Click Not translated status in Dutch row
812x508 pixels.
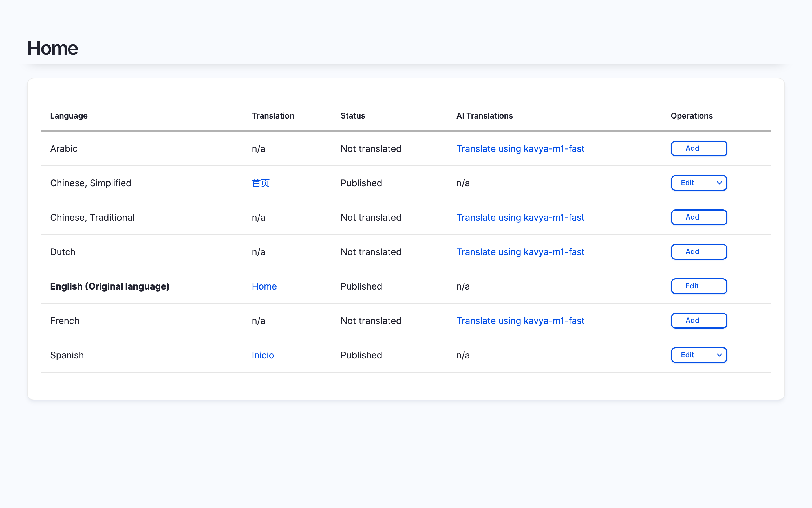click(x=371, y=252)
